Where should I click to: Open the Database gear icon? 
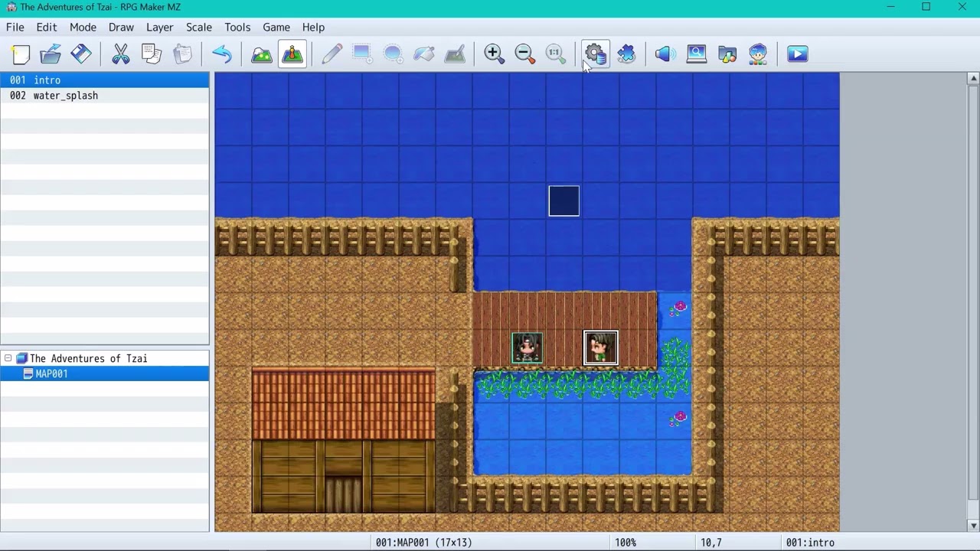[x=596, y=54]
